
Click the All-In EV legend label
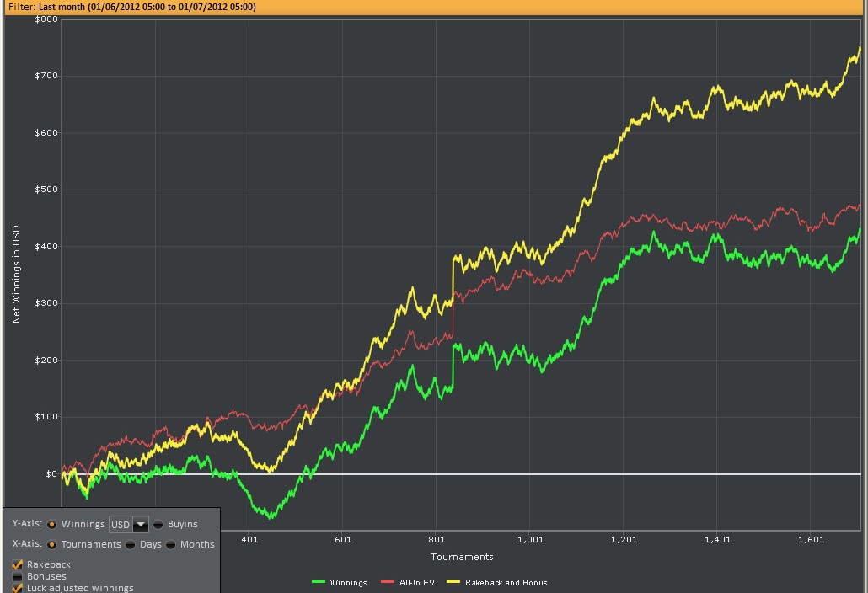pyautogui.click(x=415, y=583)
